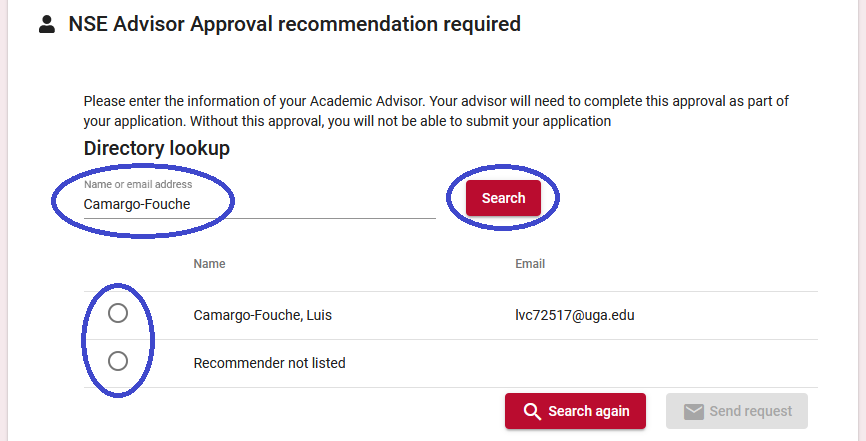Screen dimensions: 866x441
Task: Click the Name or email address field label
Action: click(x=138, y=185)
